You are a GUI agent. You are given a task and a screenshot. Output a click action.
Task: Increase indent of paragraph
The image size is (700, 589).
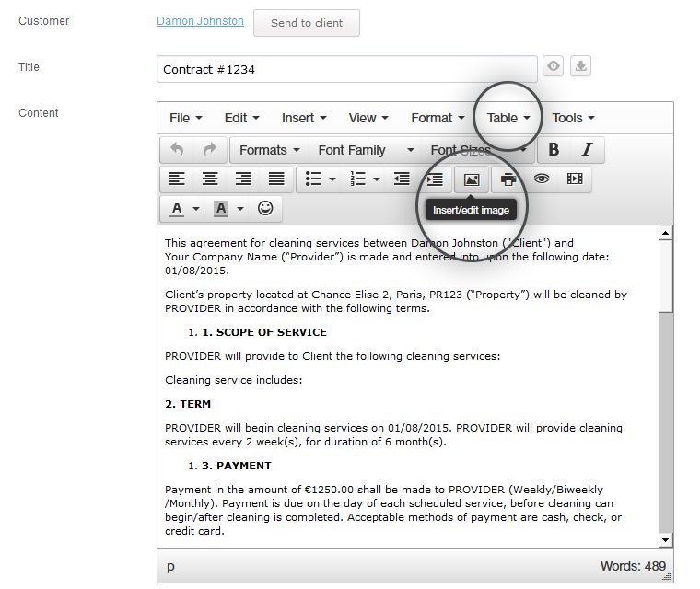[435, 179]
